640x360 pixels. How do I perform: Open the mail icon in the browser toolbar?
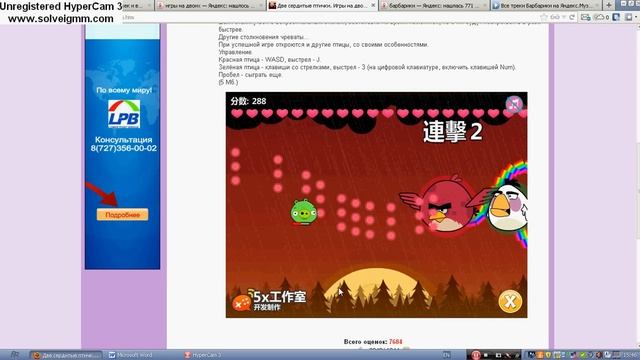pos(585,17)
